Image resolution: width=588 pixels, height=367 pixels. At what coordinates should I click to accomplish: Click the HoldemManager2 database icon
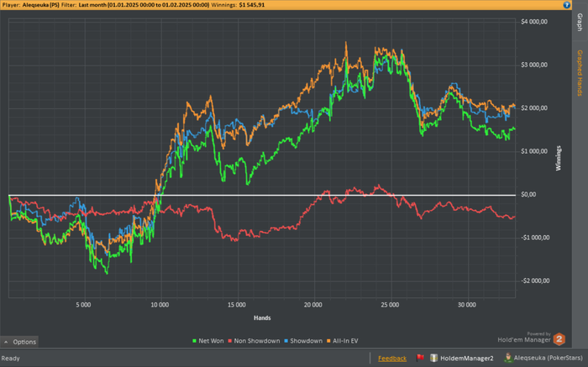click(433, 358)
